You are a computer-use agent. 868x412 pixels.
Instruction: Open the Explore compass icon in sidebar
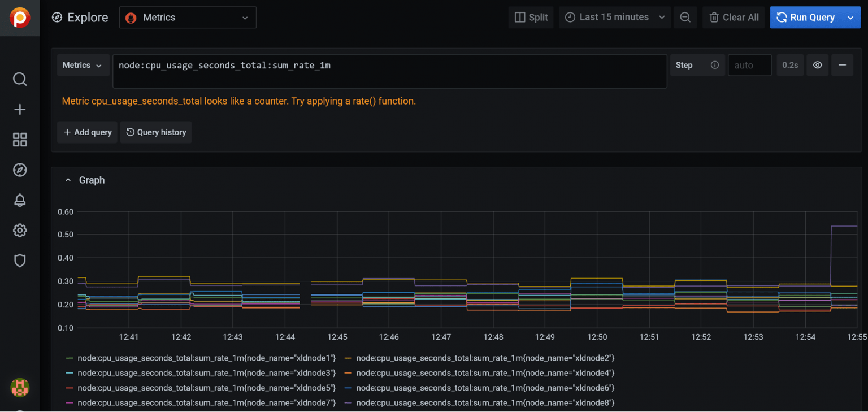(x=20, y=170)
